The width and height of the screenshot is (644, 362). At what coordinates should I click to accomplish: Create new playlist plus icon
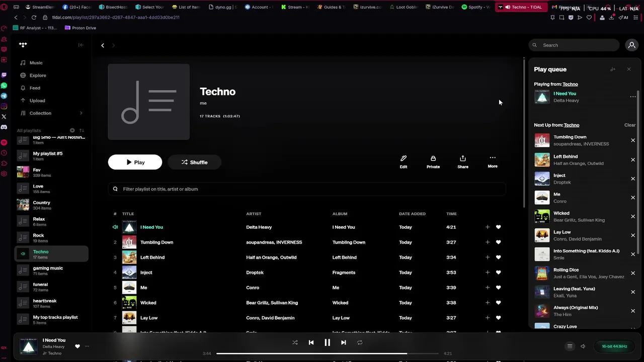pyautogui.click(x=72, y=130)
